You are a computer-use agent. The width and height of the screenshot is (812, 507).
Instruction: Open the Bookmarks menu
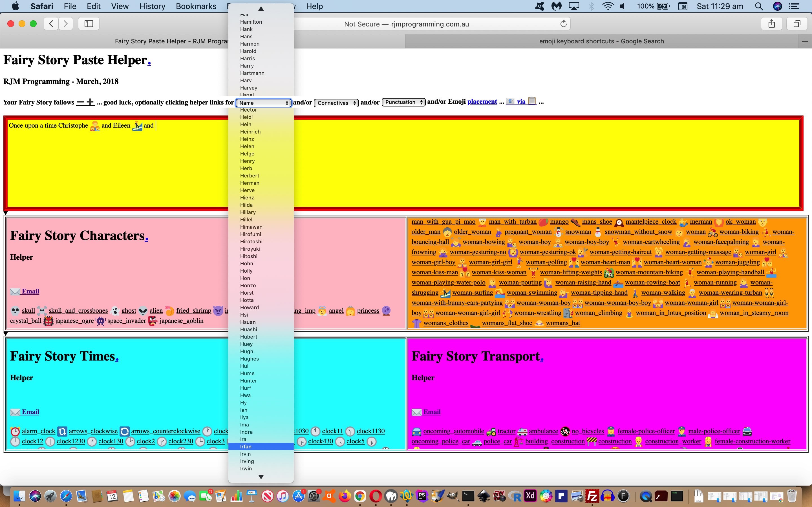[x=196, y=6]
